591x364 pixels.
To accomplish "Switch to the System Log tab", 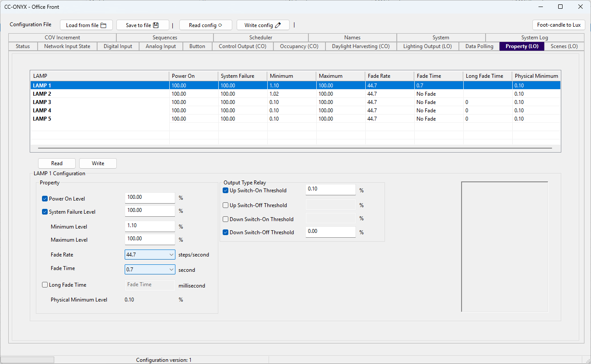I will (535, 38).
